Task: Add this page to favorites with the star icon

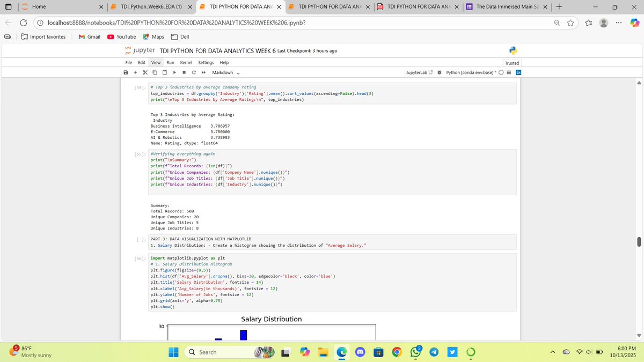Action: [x=571, y=23]
